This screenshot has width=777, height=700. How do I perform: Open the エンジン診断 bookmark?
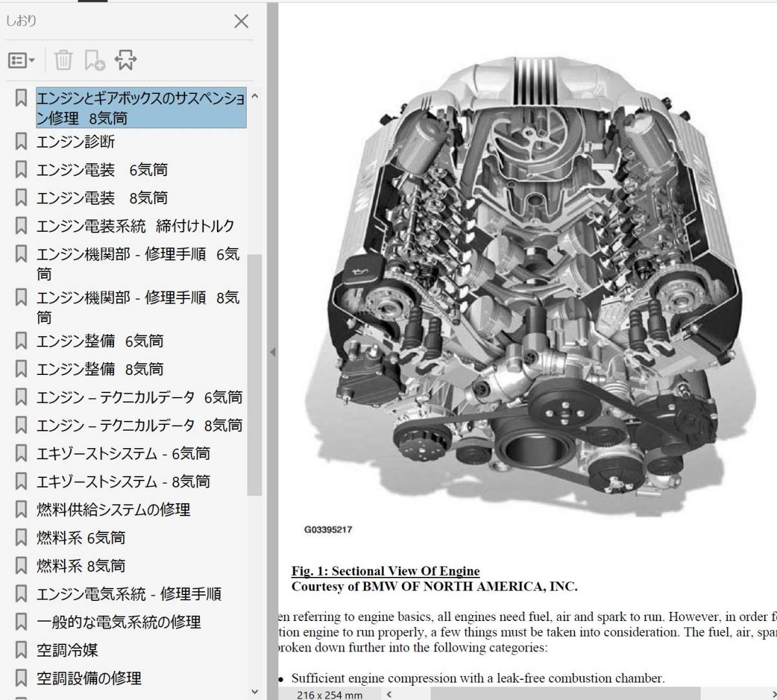pyautogui.click(x=76, y=142)
